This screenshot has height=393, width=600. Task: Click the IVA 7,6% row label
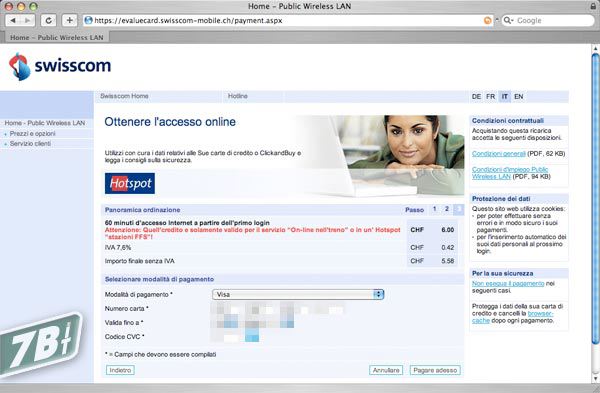(x=118, y=248)
